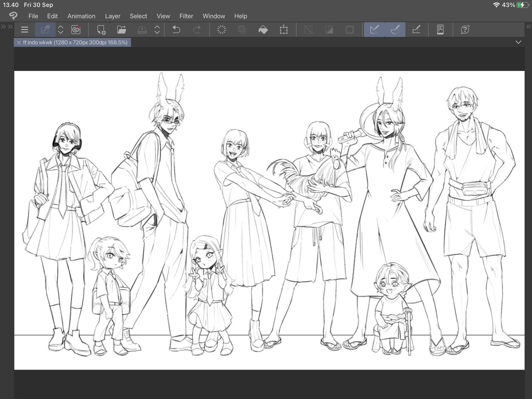Click the Clear layer spinner icon
Viewport: 532px width, 399px height.
pyautogui.click(x=222, y=30)
